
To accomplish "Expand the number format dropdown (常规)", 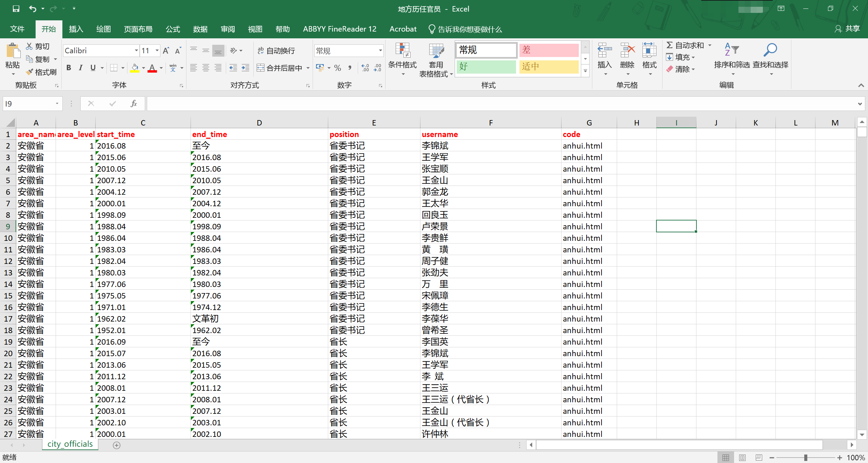I will pyautogui.click(x=380, y=51).
